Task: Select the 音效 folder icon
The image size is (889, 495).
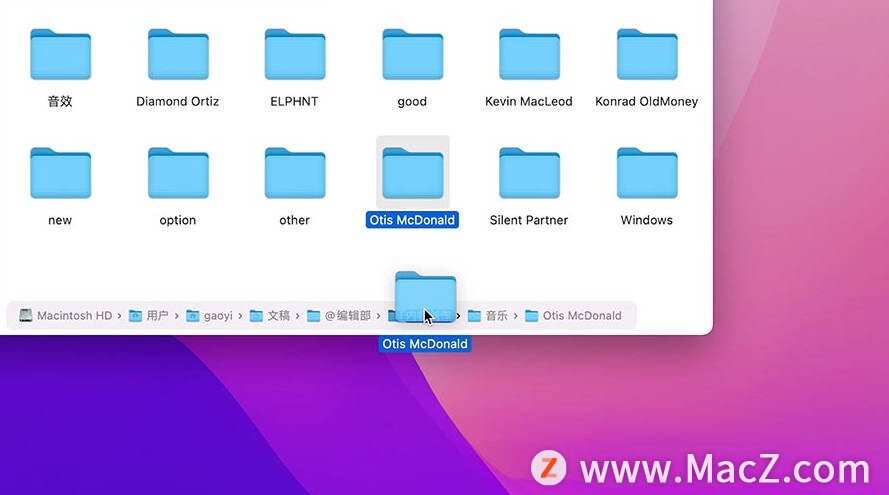Action: point(60,54)
